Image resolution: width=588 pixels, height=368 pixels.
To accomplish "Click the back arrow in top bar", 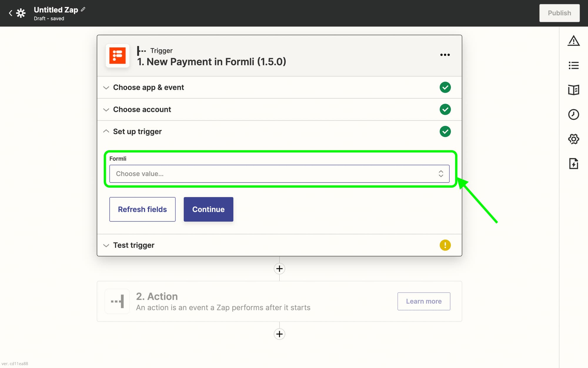I will [x=11, y=13].
